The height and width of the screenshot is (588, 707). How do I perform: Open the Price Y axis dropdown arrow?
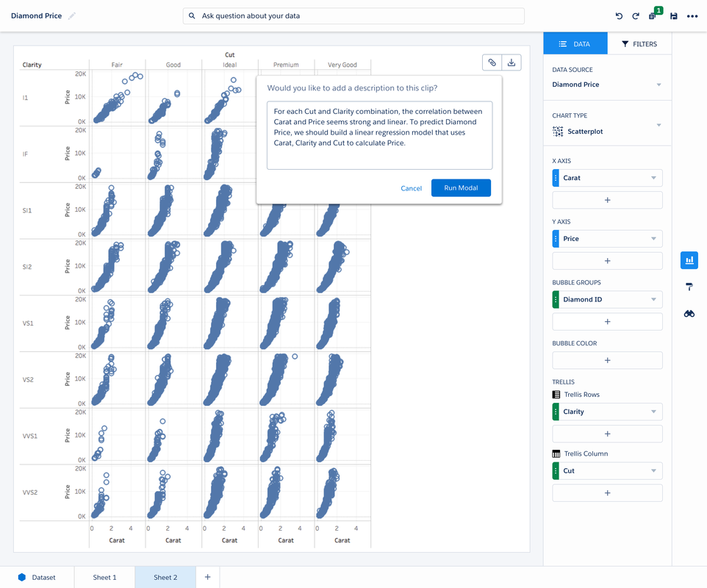point(653,239)
